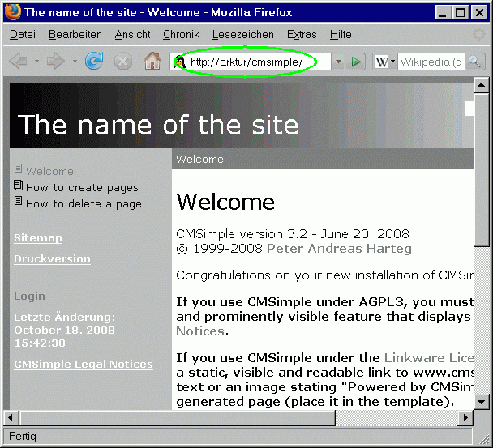This screenshot has height=448, width=493.
Task: Click the vertical scrollbar down arrow
Action: tap(481, 402)
